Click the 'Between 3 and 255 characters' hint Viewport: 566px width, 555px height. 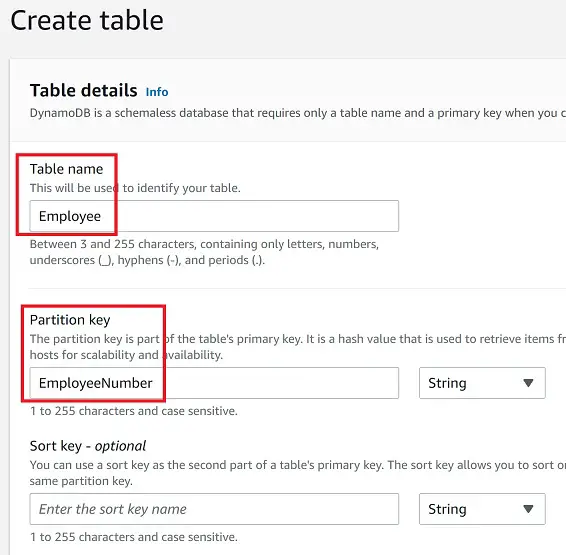point(204,252)
